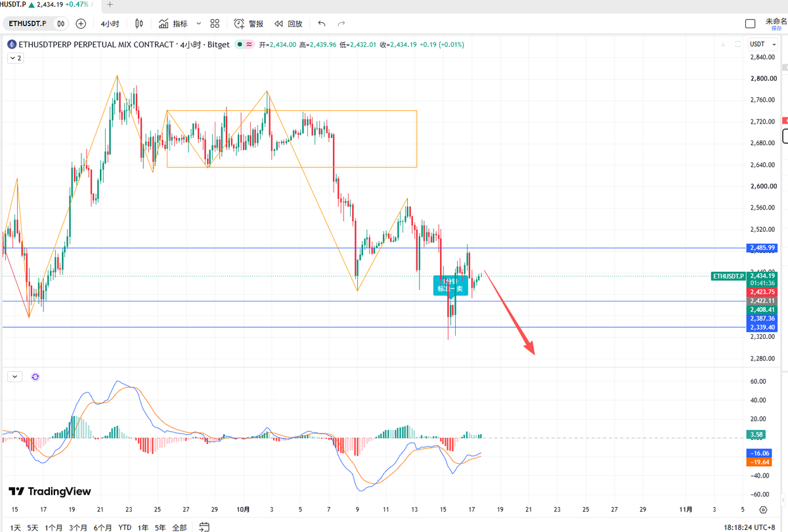This screenshot has width=788, height=532.
Task: Select the 3个月 date range
Action: click(x=78, y=527)
